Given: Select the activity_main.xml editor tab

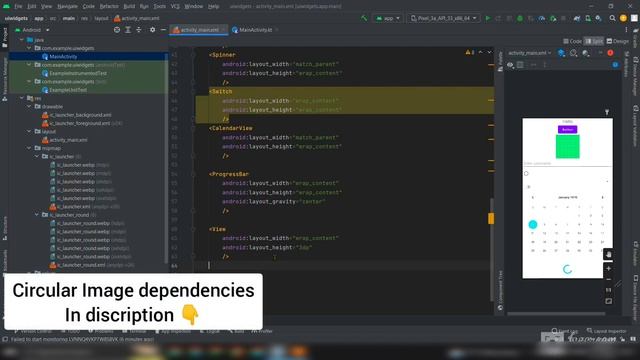Looking at the screenshot, I should click(x=199, y=30).
